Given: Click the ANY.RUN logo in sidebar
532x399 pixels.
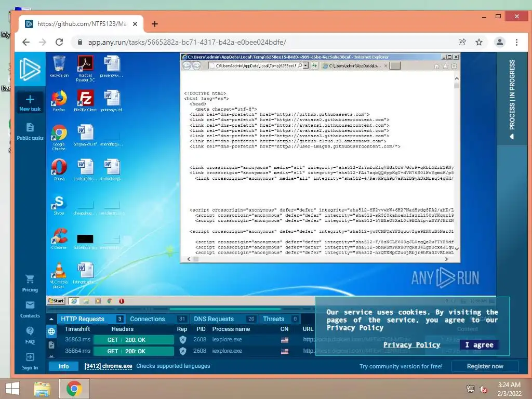Looking at the screenshot, I should [30, 69].
